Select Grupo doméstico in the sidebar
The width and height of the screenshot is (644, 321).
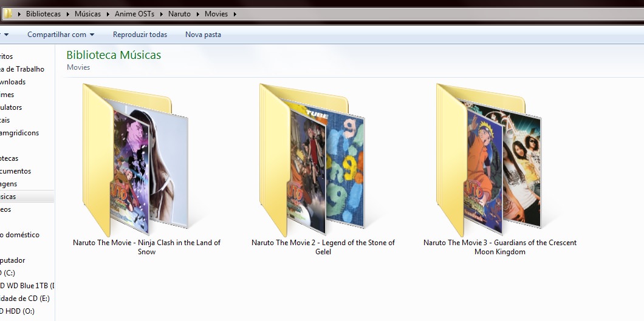click(x=19, y=234)
